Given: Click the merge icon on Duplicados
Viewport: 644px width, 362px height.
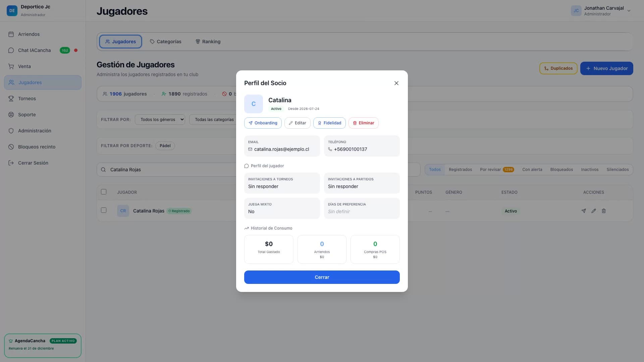Looking at the screenshot, I should pyautogui.click(x=546, y=68).
